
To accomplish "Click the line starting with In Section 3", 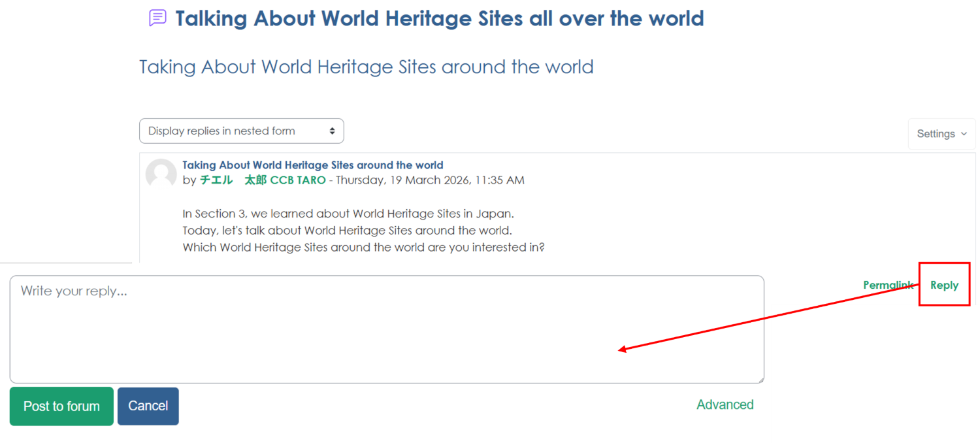I will (348, 214).
